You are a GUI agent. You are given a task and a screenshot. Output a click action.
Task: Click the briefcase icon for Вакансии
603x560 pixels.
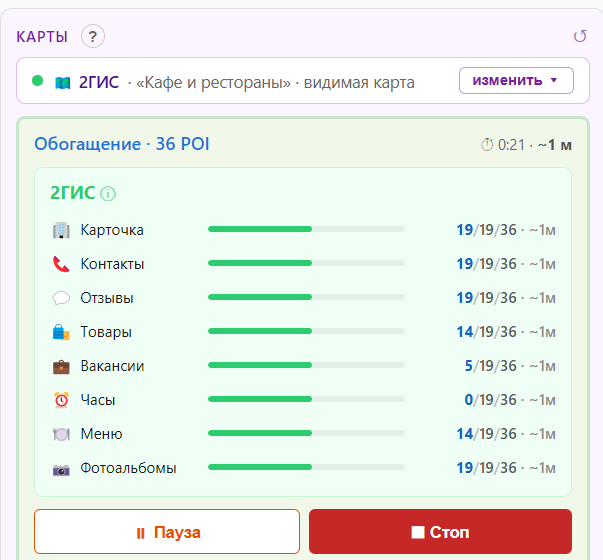pyautogui.click(x=61, y=366)
